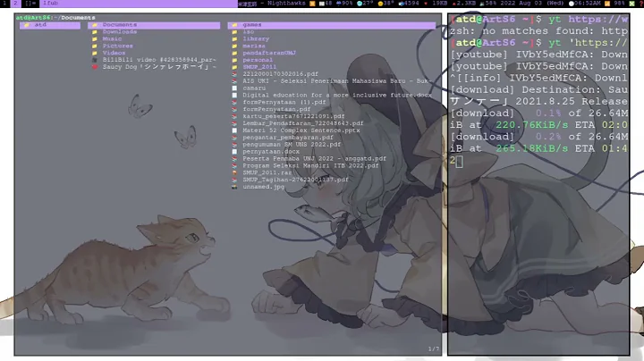Select the Music directory row

(154, 39)
